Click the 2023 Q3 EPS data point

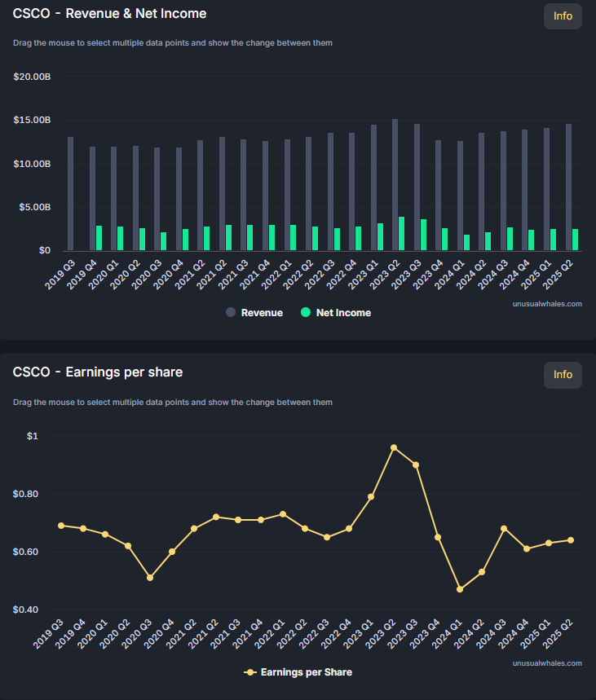click(416, 465)
